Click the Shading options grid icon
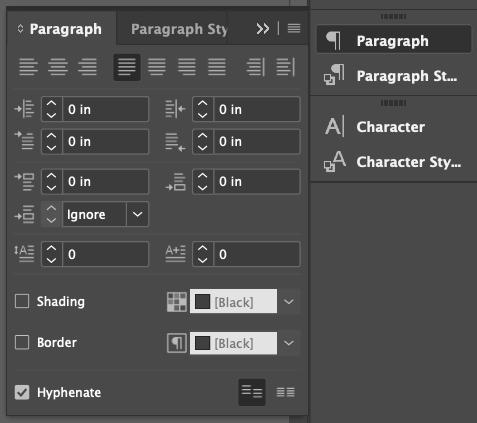This screenshot has width=477, height=423. click(177, 302)
